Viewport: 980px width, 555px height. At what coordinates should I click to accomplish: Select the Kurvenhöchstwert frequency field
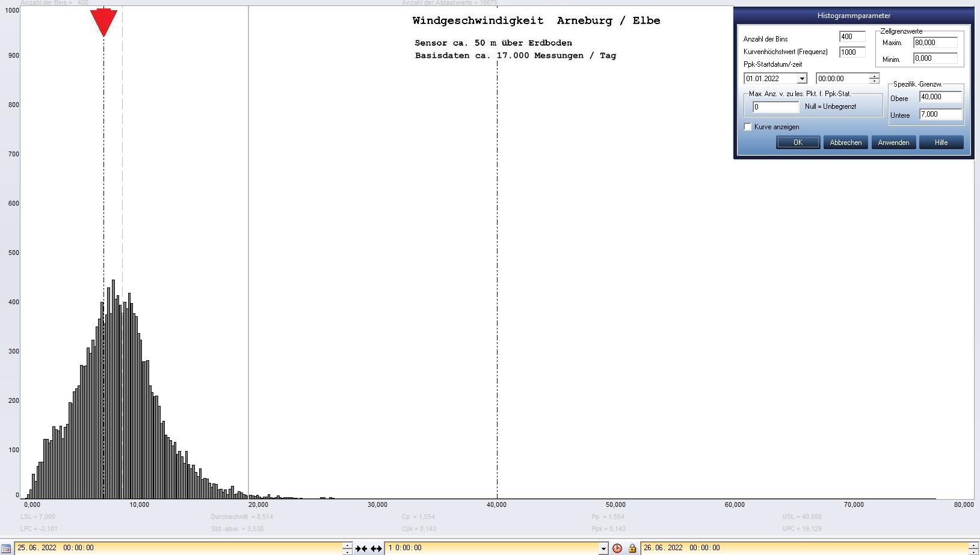point(852,52)
